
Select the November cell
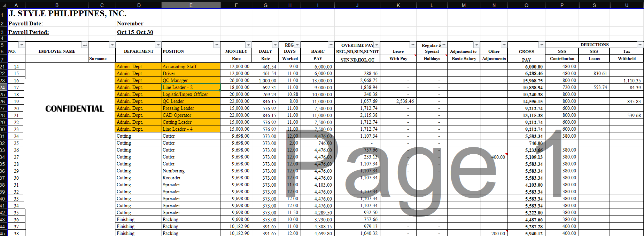[x=139, y=23]
